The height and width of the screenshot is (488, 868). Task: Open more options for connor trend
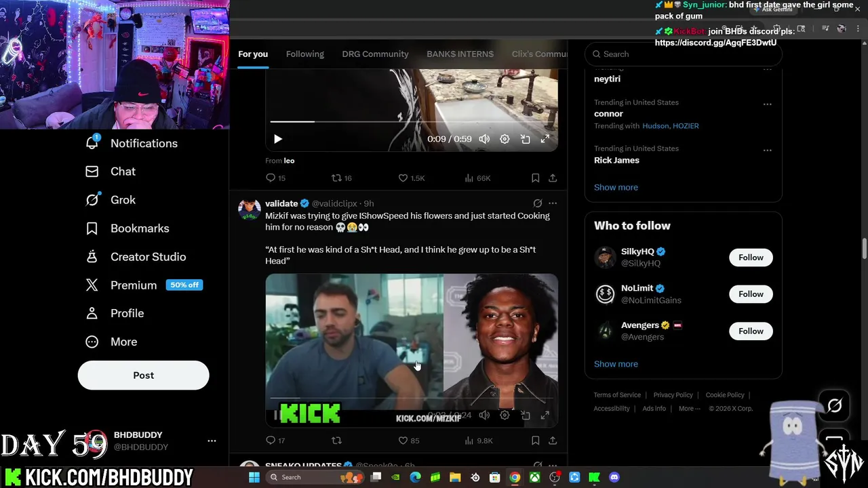768,104
